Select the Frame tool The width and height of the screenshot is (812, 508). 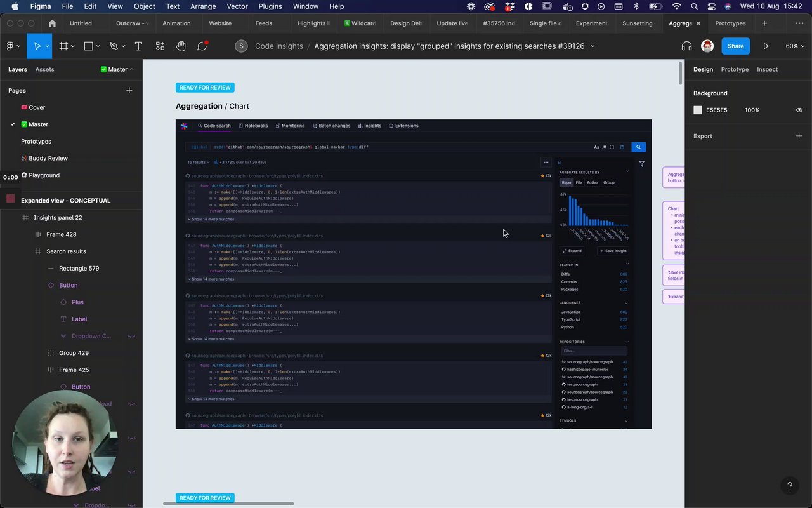63,46
